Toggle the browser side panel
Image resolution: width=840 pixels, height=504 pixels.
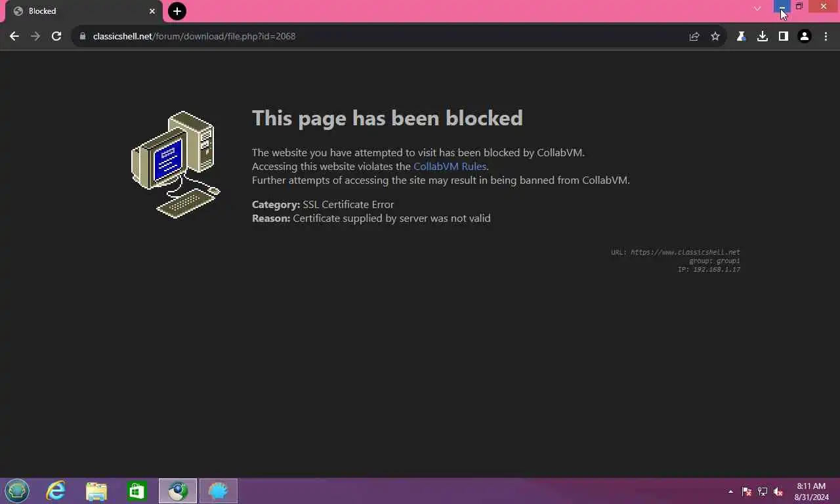tap(783, 36)
